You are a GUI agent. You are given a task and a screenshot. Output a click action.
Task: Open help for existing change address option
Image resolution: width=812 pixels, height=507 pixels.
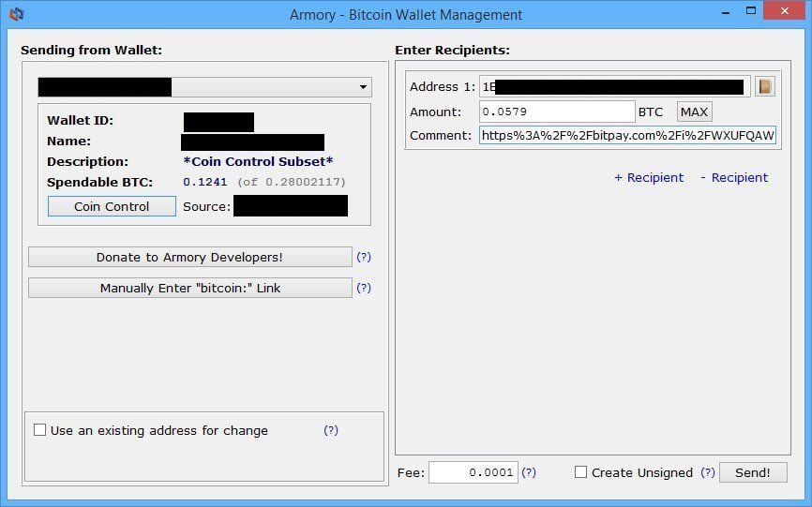pyautogui.click(x=331, y=430)
